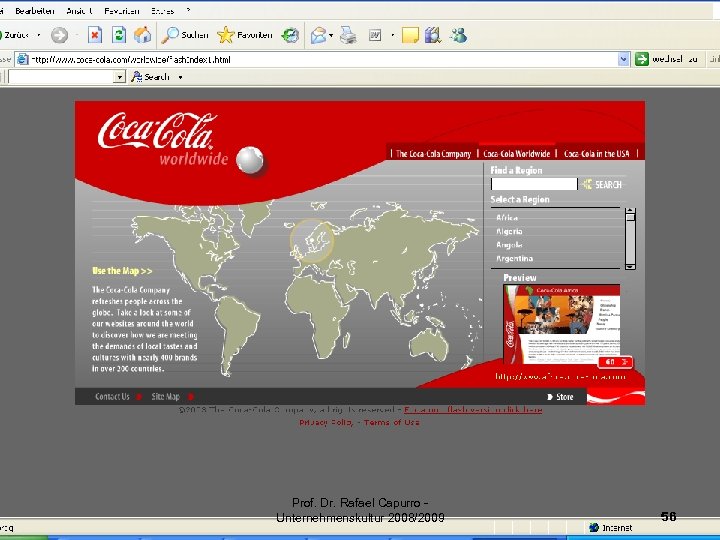Click the Zurück back button
The width and height of the screenshot is (720, 540).
pyautogui.click(x=15, y=35)
